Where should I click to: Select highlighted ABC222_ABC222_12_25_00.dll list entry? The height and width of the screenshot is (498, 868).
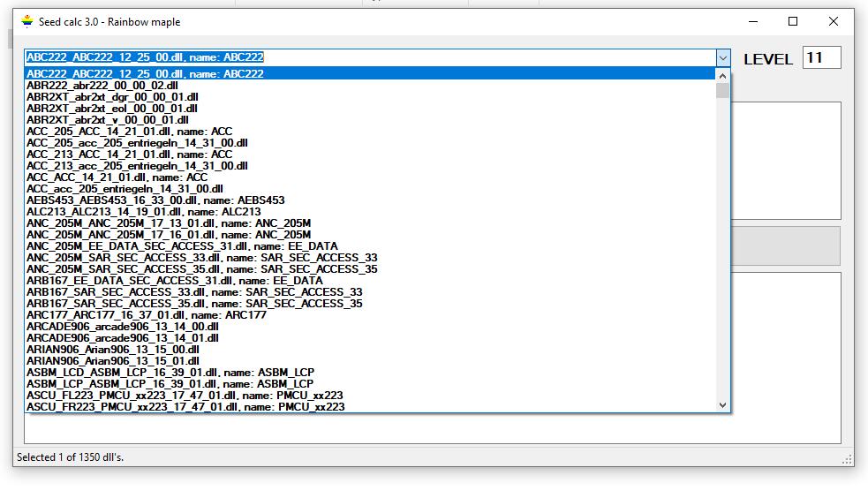click(x=145, y=74)
